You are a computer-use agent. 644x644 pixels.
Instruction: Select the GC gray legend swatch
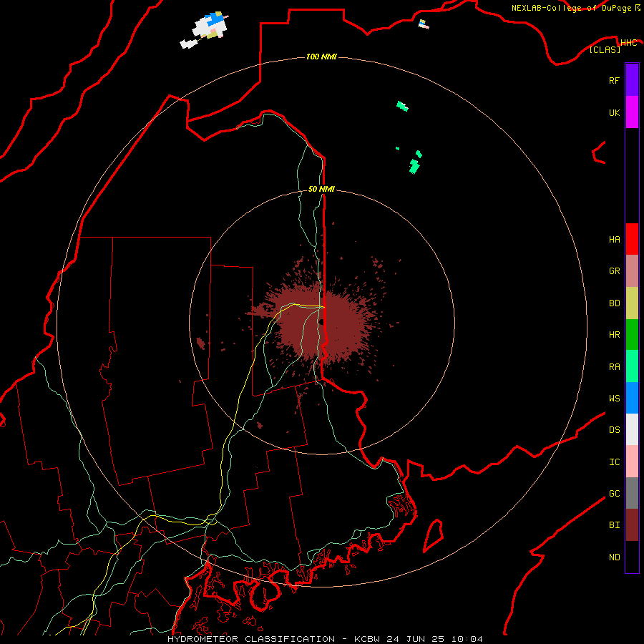coord(632,493)
